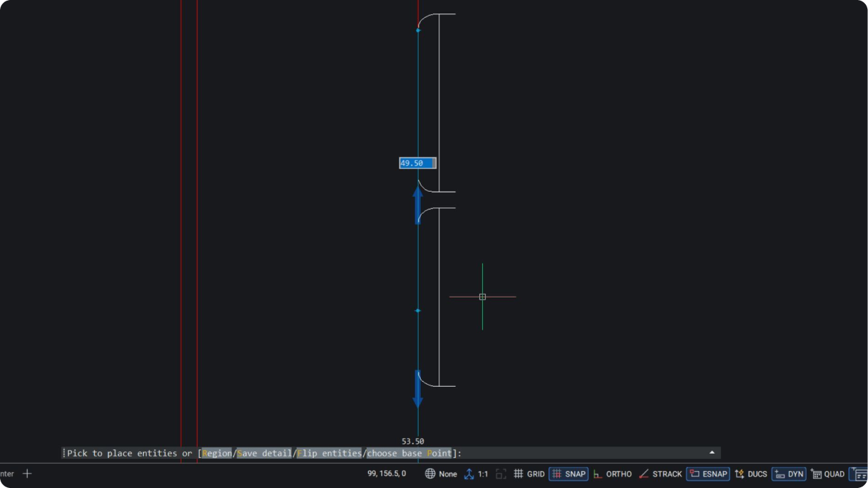The image size is (868, 488).
Task: Click the DYN dynamic input icon
Action: 780,474
